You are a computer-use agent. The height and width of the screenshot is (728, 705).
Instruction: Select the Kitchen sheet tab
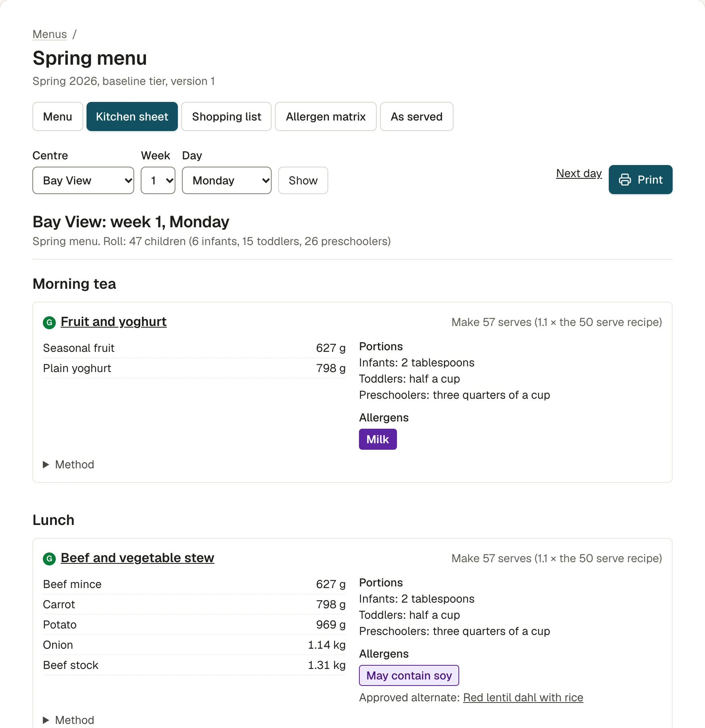[x=132, y=116]
